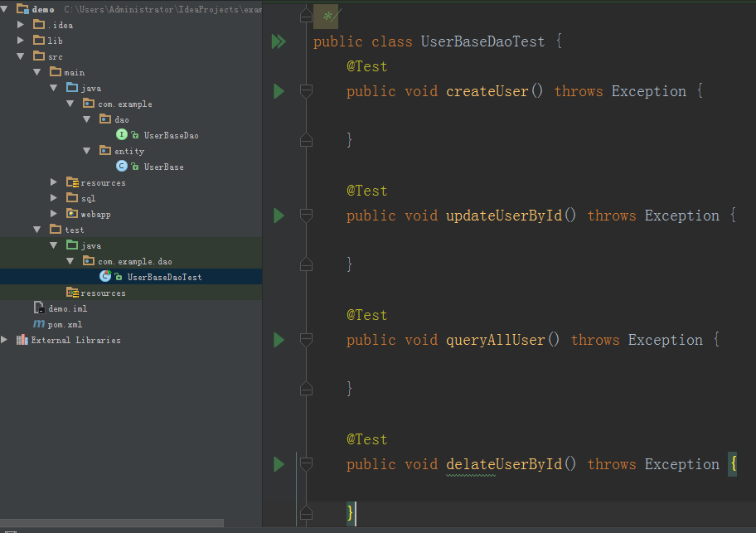Expand the sql folder arrow
This screenshot has width=756, height=533.
click(54, 198)
